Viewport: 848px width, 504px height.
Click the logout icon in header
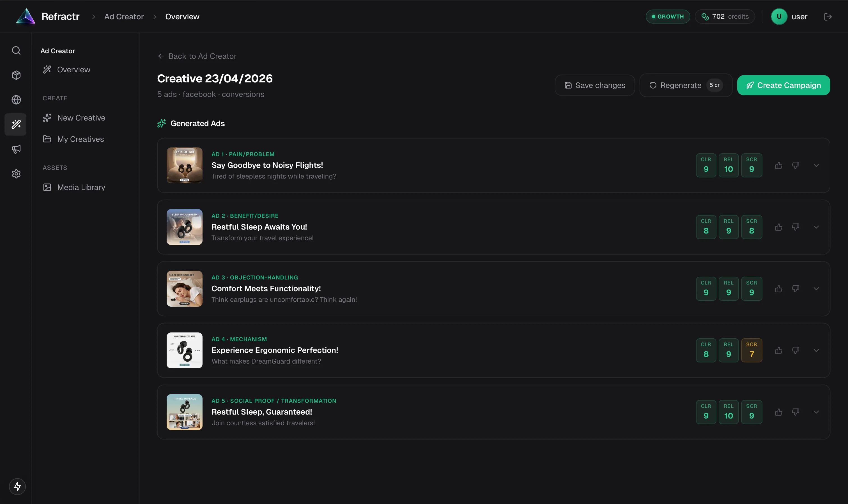tap(828, 17)
